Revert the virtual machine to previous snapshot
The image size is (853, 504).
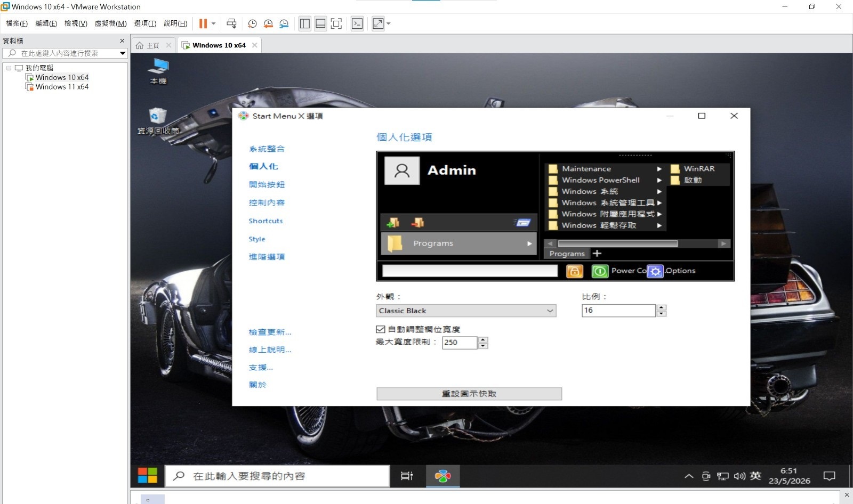[268, 23]
